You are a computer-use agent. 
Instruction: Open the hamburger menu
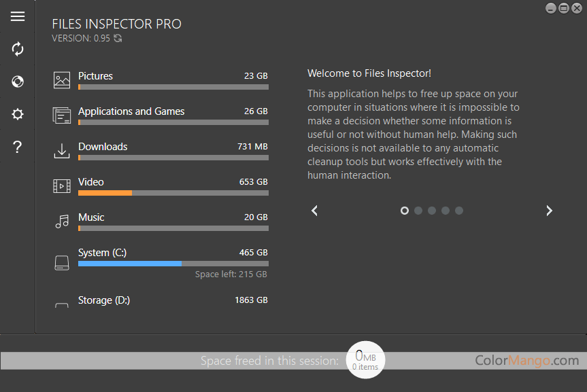[x=18, y=17]
